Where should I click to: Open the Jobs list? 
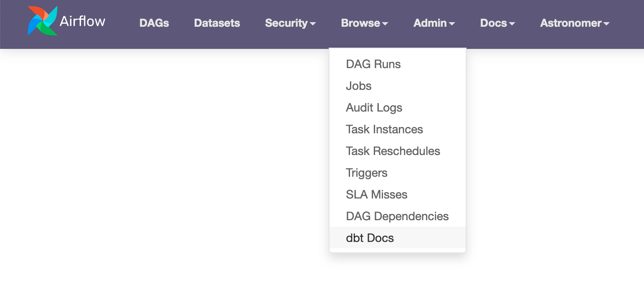point(358,86)
